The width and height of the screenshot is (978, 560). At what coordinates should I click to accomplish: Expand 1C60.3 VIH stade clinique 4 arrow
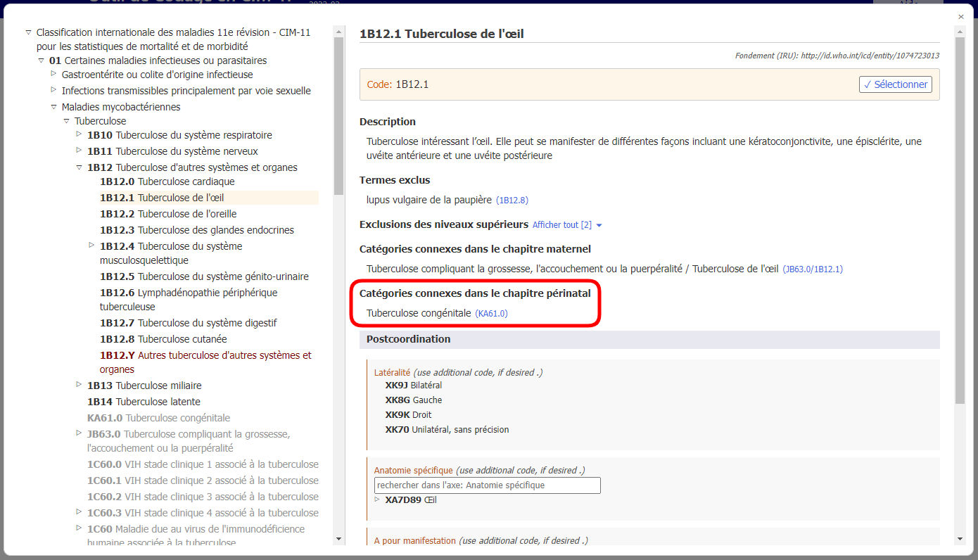(x=79, y=511)
